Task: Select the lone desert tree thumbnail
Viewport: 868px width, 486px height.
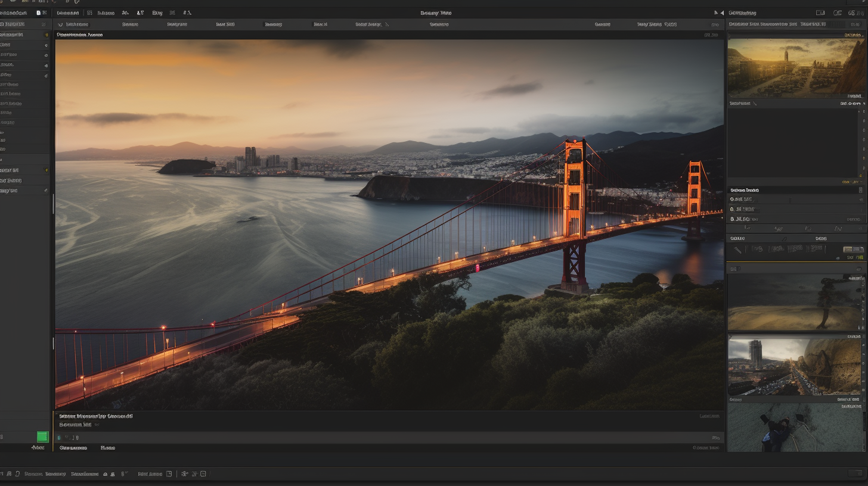Action: pyautogui.click(x=795, y=303)
